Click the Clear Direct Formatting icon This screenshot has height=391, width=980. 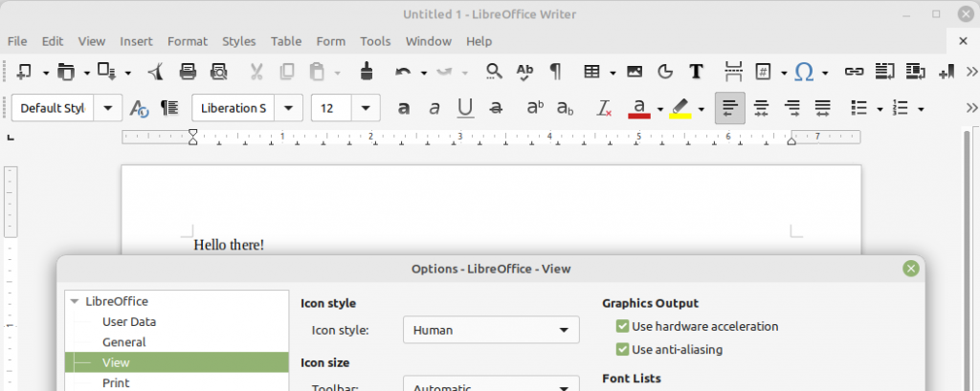click(604, 108)
